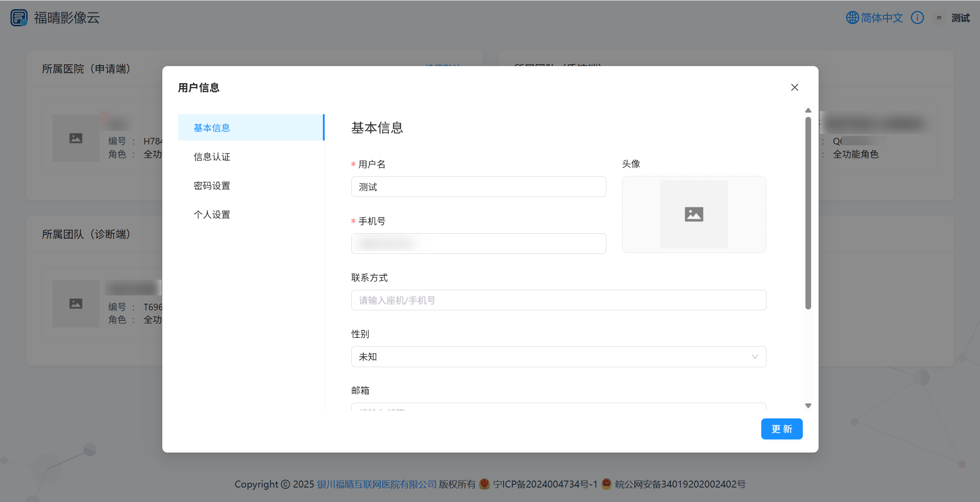Click the 福晴影像云 logo icon
This screenshot has width=980, height=502.
19,18
